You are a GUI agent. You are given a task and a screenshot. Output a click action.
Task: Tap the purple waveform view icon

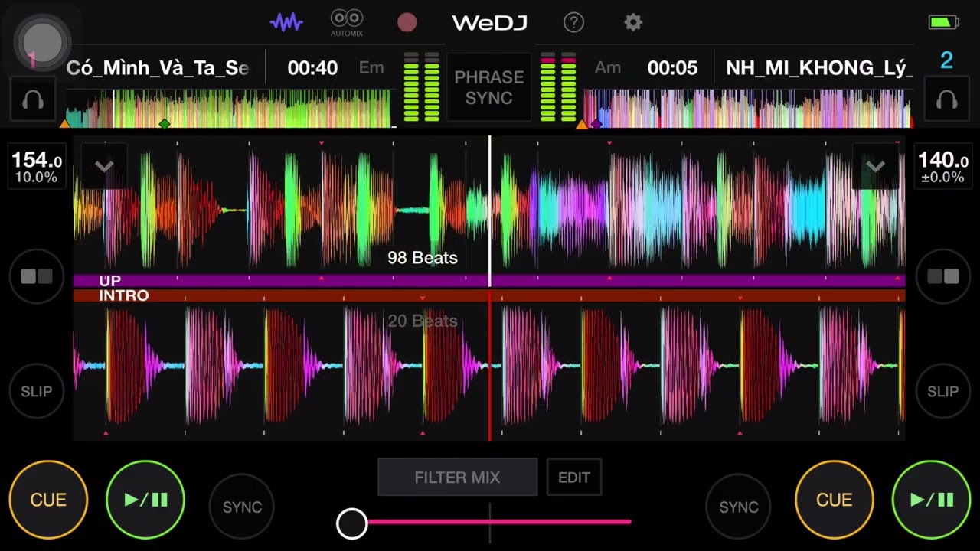click(x=286, y=22)
